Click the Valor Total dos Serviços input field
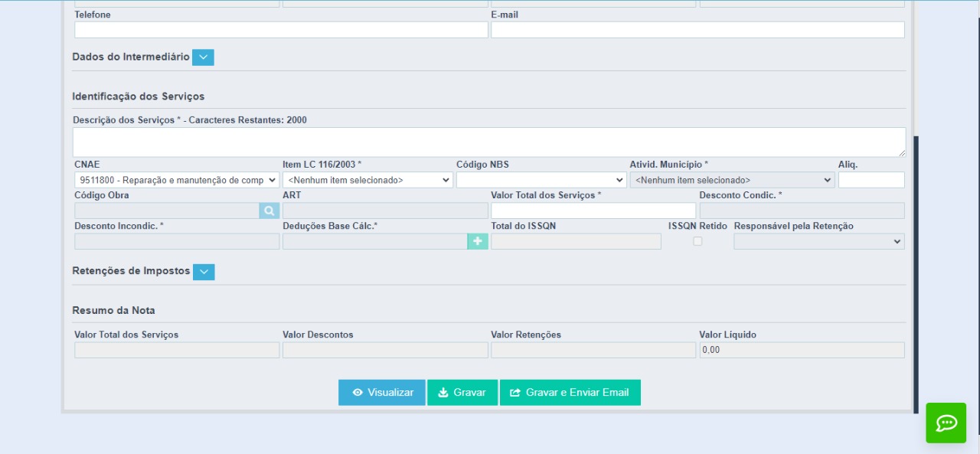The width and height of the screenshot is (980, 454). pyautogui.click(x=593, y=211)
